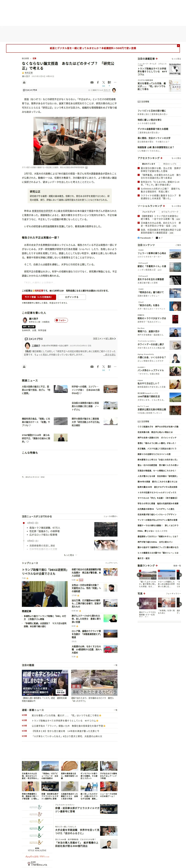The height and width of the screenshot is (868, 186).
Task: Close the subscription promo banner
Action: (178, 45)
